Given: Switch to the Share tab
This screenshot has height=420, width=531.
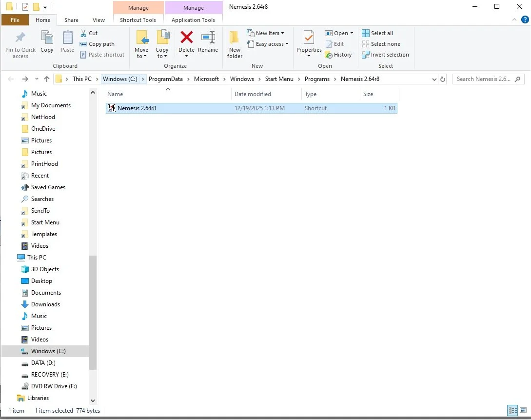Looking at the screenshot, I should [72, 20].
